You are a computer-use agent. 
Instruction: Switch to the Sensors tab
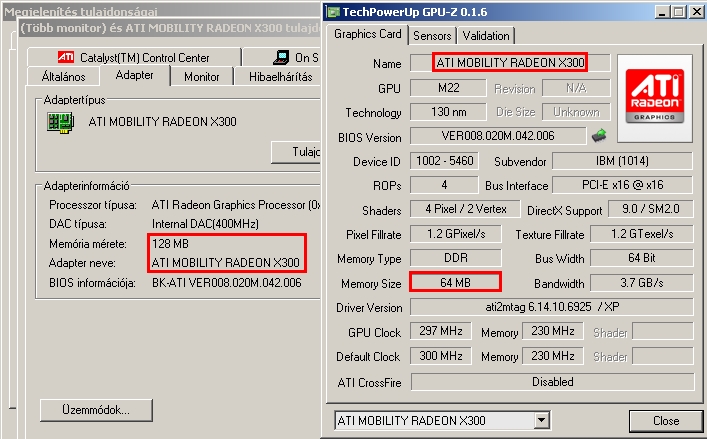coord(432,36)
